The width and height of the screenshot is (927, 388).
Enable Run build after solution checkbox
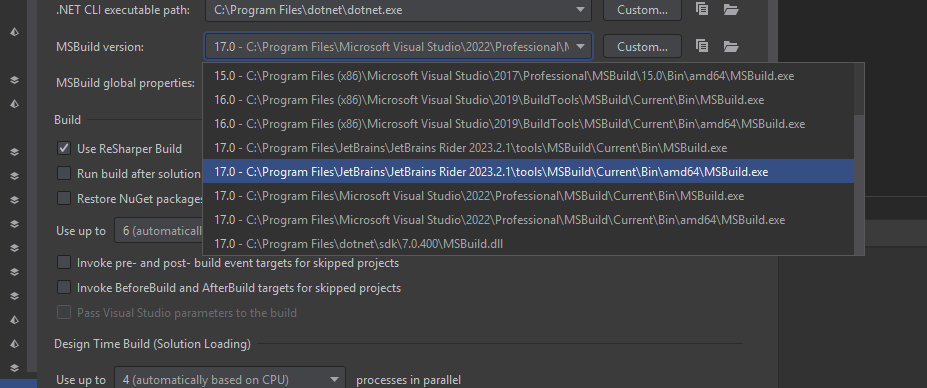pos(64,173)
